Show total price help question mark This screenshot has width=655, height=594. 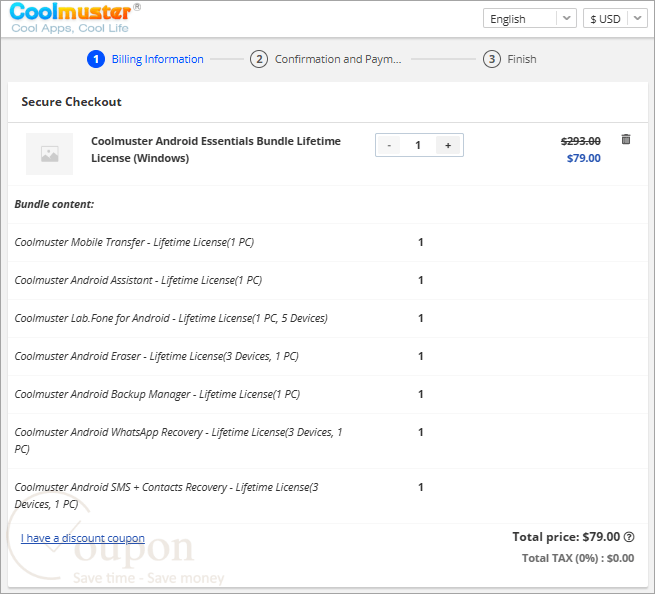pos(629,537)
